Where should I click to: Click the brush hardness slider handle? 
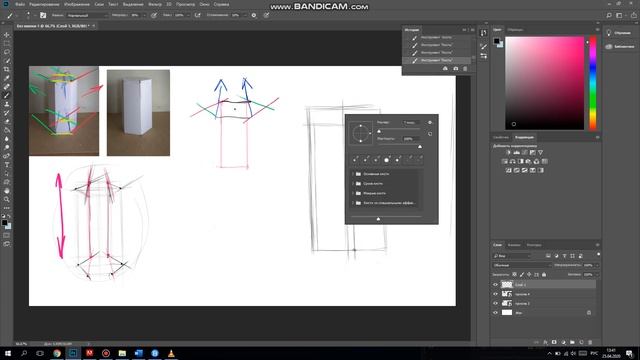click(x=420, y=147)
